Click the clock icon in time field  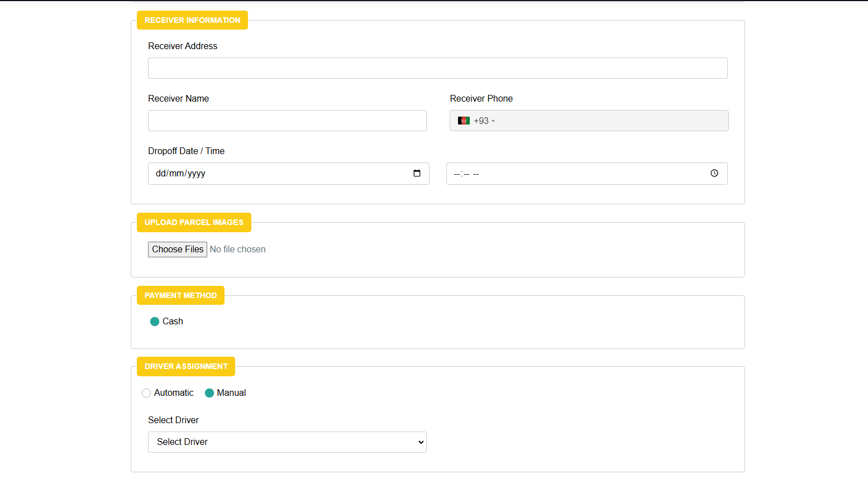click(x=714, y=174)
